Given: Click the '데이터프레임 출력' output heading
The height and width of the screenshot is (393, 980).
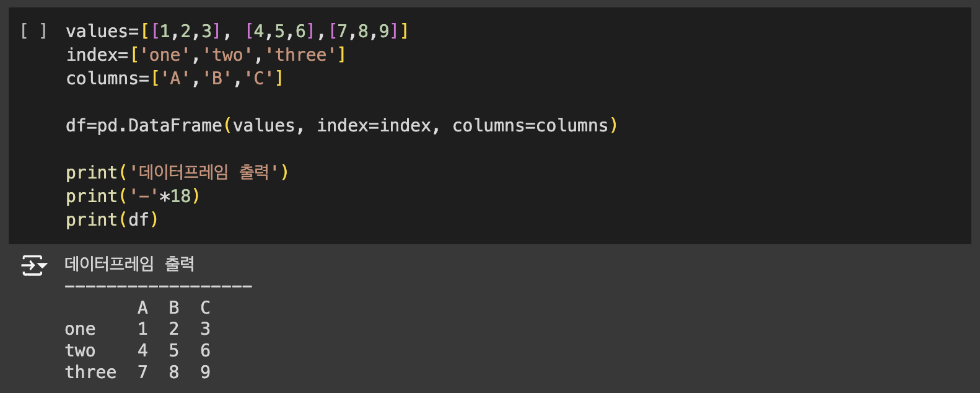Looking at the screenshot, I should pyautogui.click(x=129, y=264).
